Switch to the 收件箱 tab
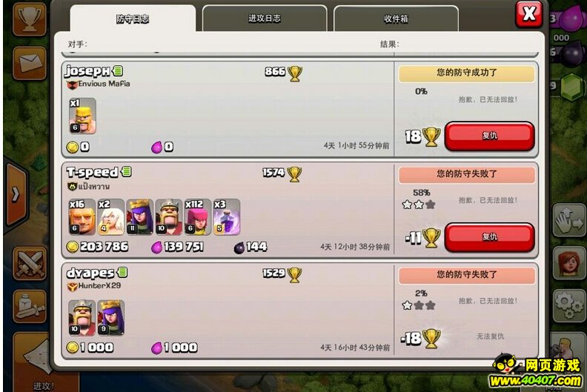This screenshot has width=587, height=392. [396, 19]
